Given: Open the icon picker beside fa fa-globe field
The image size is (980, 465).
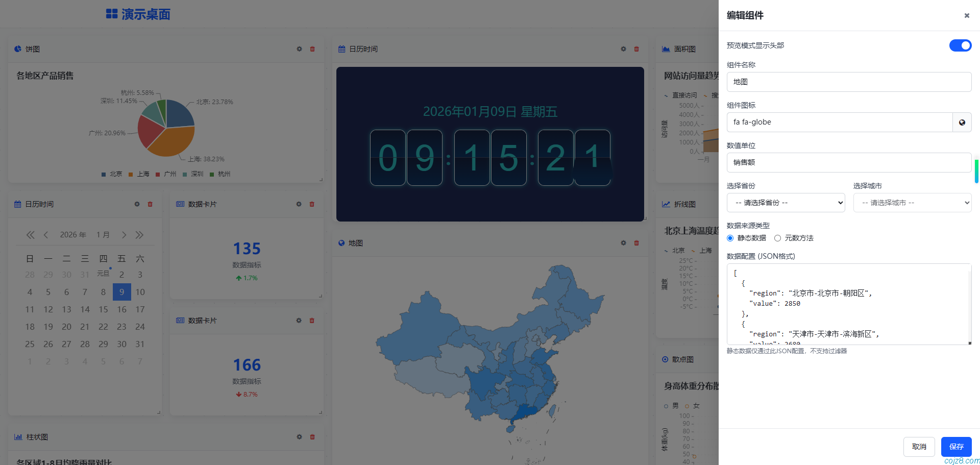Looking at the screenshot, I should click(x=962, y=122).
